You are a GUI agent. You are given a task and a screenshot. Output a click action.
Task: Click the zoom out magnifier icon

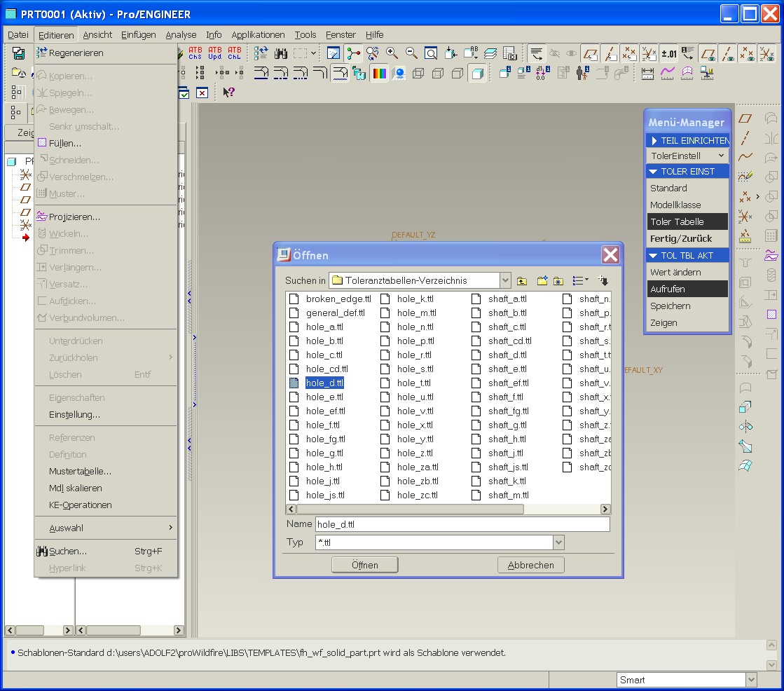pyautogui.click(x=411, y=53)
